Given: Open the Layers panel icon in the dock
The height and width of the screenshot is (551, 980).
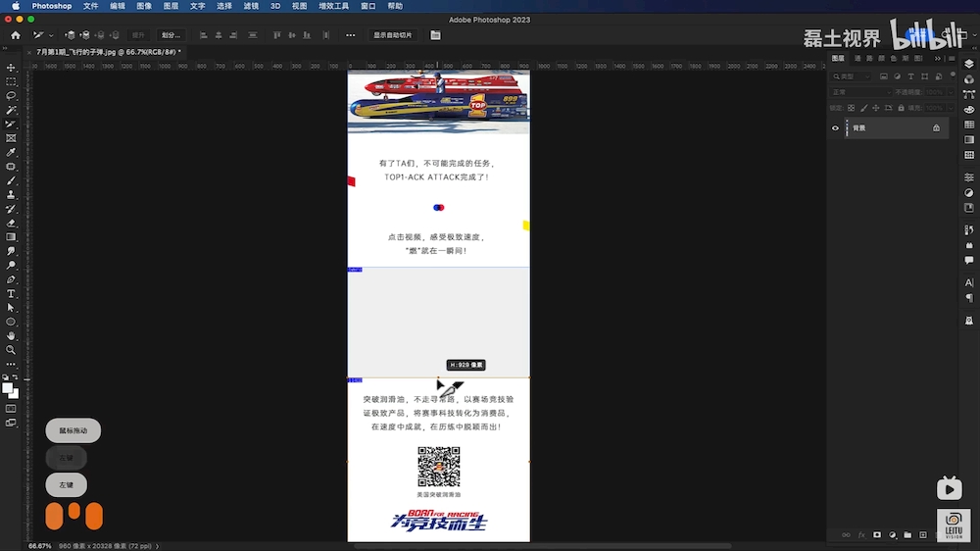Looking at the screenshot, I should (969, 64).
